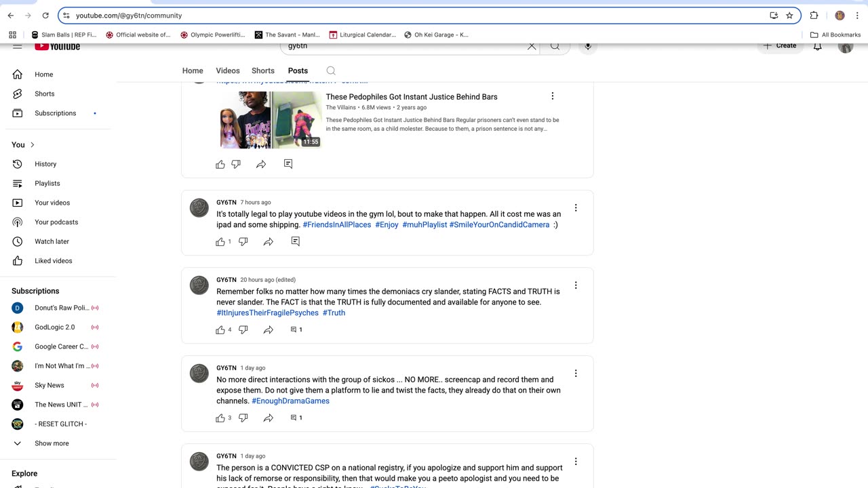Expand the You section chevron

(32, 144)
